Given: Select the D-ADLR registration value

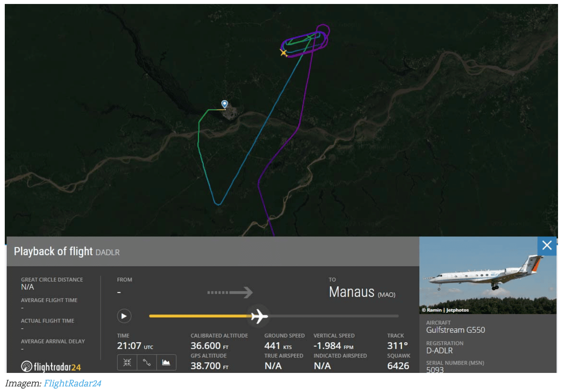Looking at the screenshot, I should tap(439, 351).
